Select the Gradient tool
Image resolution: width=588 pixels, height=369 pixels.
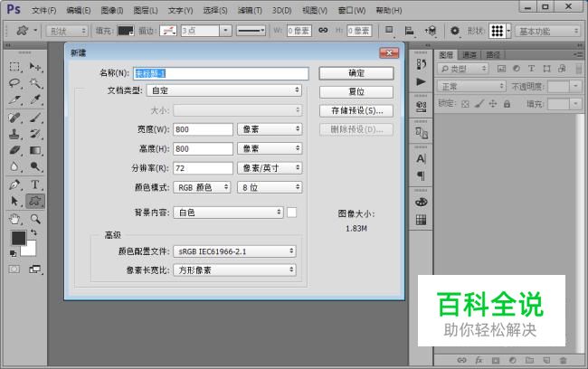(x=35, y=150)
